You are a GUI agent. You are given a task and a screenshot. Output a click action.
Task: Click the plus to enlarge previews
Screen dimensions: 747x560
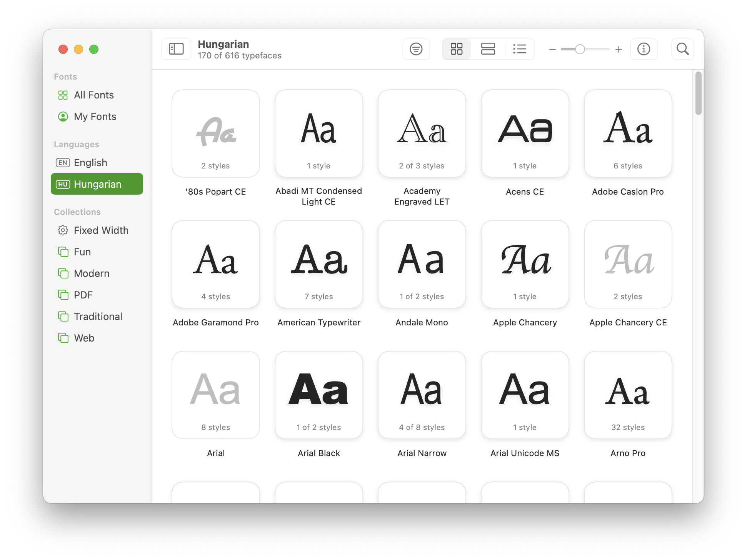[619, 50]
